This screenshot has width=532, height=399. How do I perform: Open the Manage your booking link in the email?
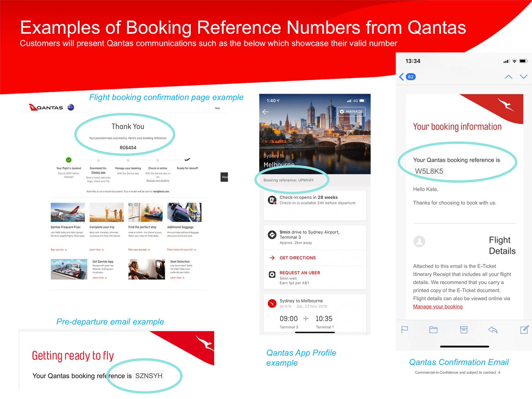[438, 306]
